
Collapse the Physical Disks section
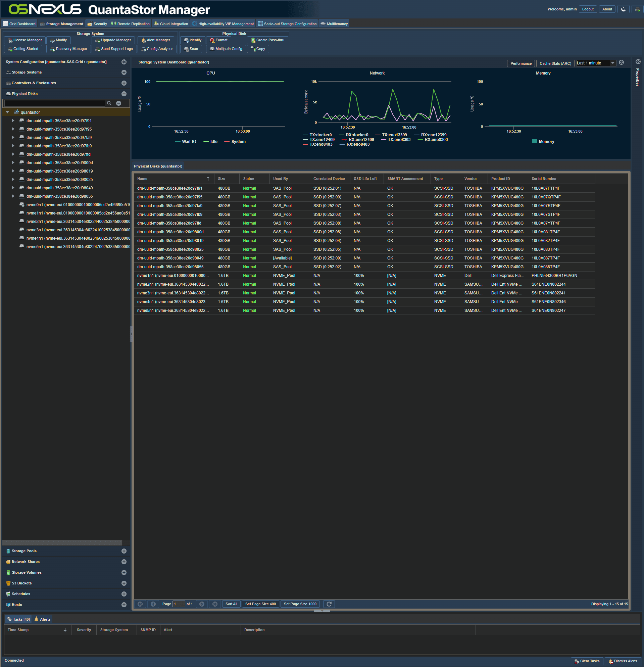click(x=124, y=94)
